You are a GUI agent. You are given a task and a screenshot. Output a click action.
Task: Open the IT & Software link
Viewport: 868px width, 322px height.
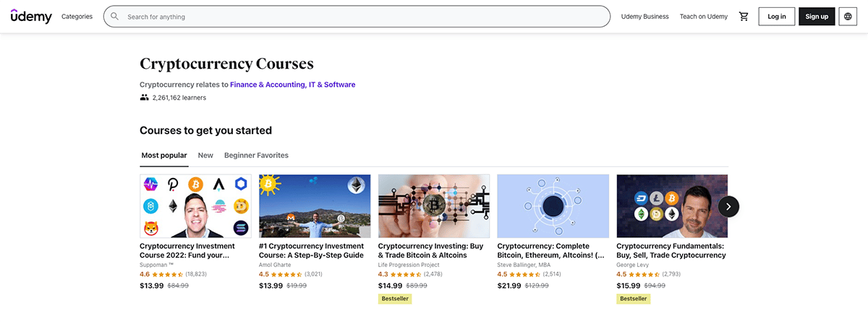click(332, 85)
